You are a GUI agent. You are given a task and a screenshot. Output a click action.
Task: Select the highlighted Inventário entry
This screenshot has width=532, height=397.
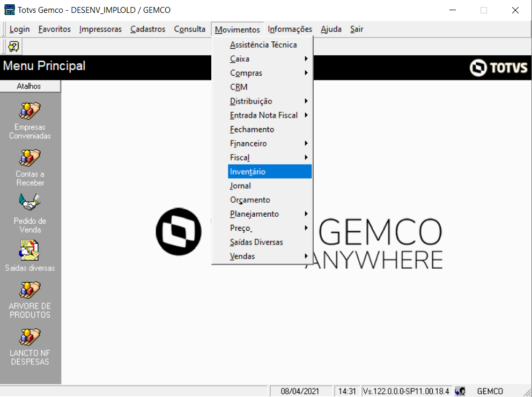click(270, 172)
